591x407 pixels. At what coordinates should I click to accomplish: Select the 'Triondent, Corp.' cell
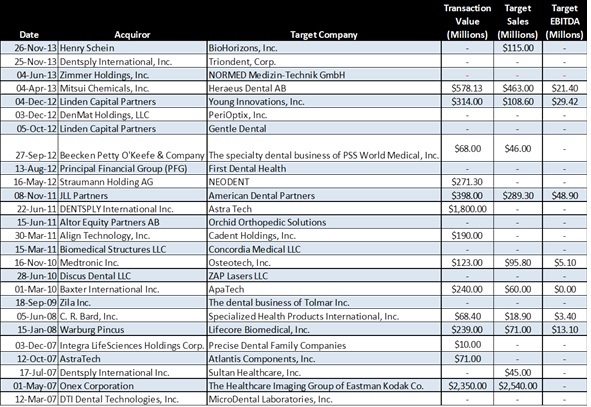(x=324, y=61)
